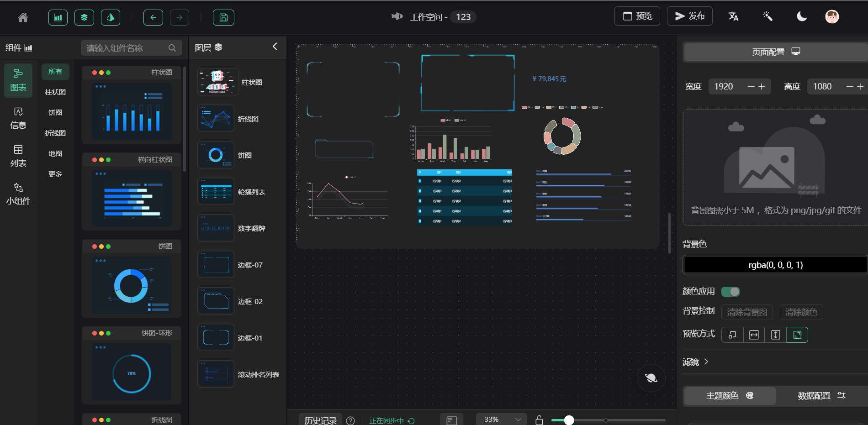Select the scale-to-fit preview mode option
Image resolution: width=868 pixels, height=425 pixels.
[797, 335]
